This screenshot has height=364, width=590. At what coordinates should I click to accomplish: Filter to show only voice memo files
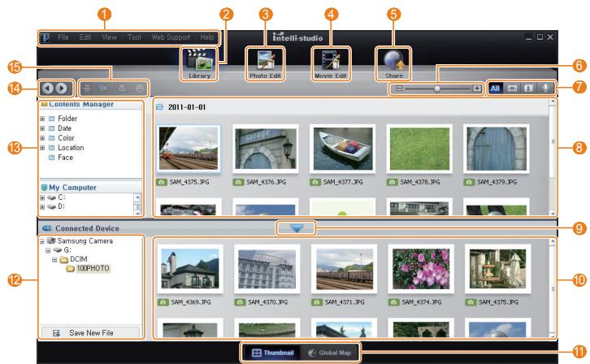[545, 88]
